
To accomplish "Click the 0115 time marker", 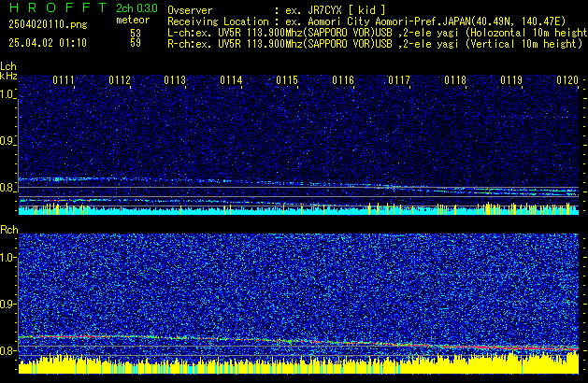I will pos(287,80).
